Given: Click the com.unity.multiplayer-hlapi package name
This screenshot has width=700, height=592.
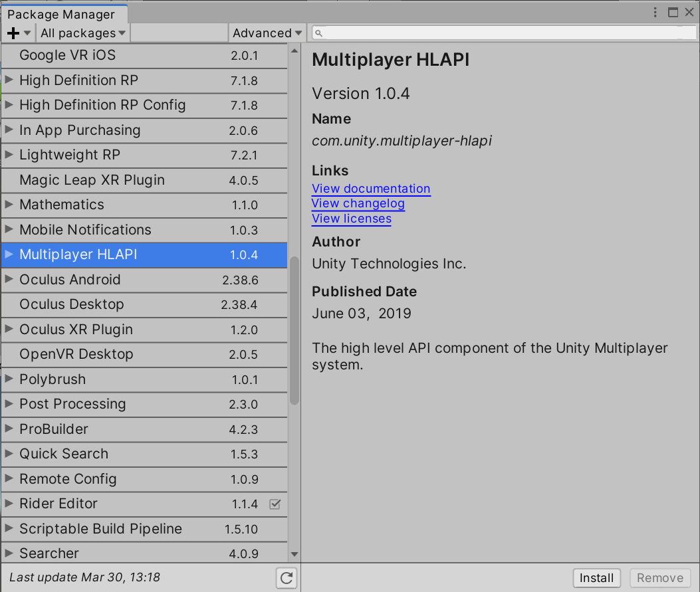Looking at the screenshot, I should [402, 141].
